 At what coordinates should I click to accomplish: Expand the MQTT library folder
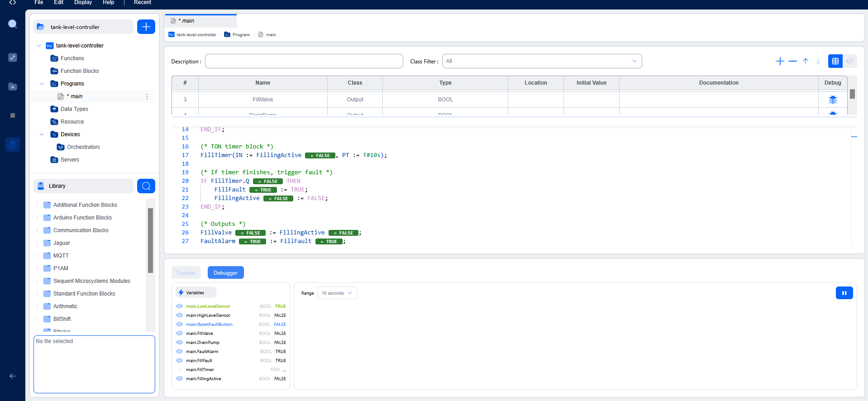(x=38, y=256)
